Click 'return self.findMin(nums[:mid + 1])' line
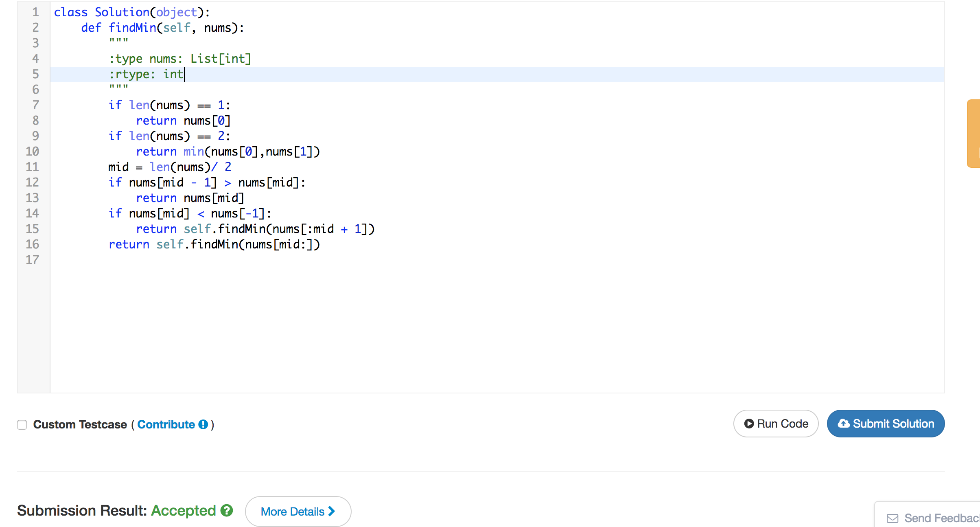Viewport: 980px width, 527px height. click(255, 229)
